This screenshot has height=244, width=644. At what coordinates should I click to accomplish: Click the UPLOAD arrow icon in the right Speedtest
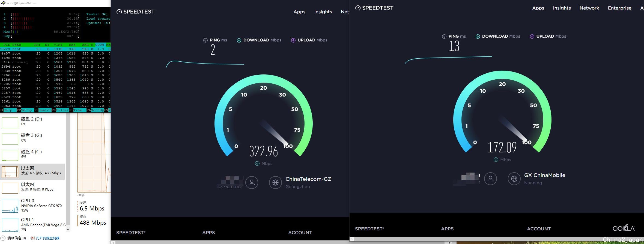532,37
